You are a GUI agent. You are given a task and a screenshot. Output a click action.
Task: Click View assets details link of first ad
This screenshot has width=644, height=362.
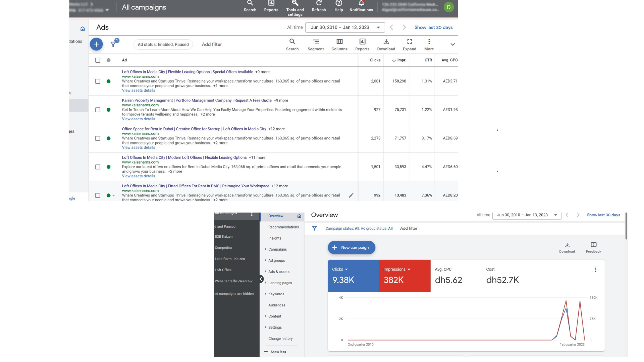(138, 90)
